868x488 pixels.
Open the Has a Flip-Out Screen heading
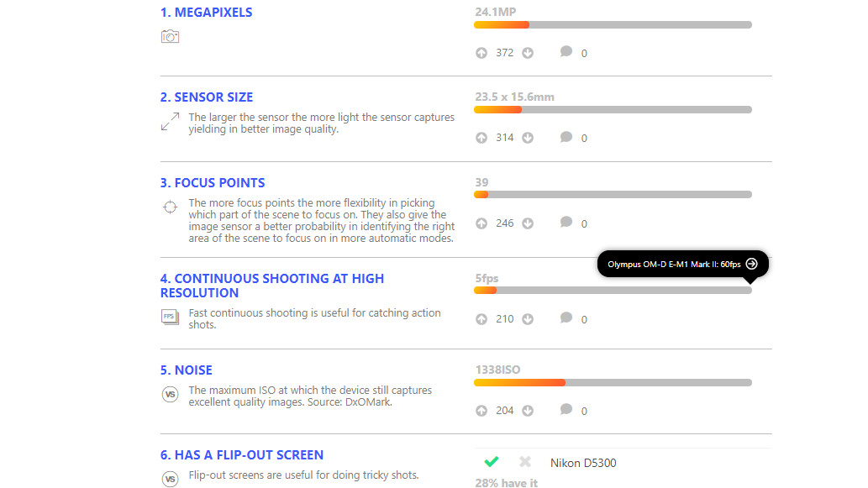coord(242,454)
